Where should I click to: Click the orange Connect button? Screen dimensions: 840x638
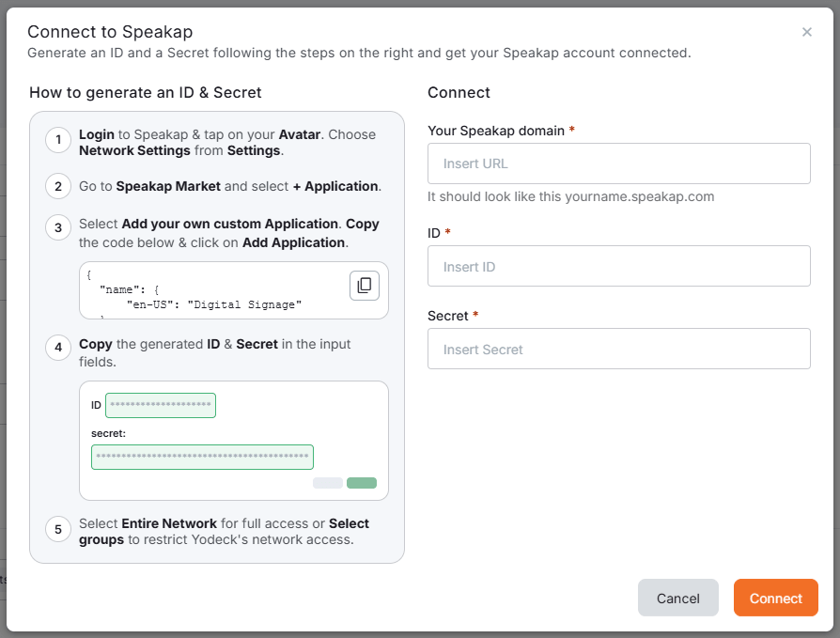pos(776,598)
